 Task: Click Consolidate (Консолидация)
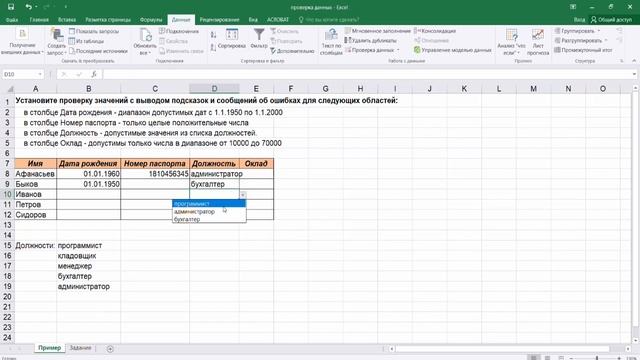pos(435,31)
